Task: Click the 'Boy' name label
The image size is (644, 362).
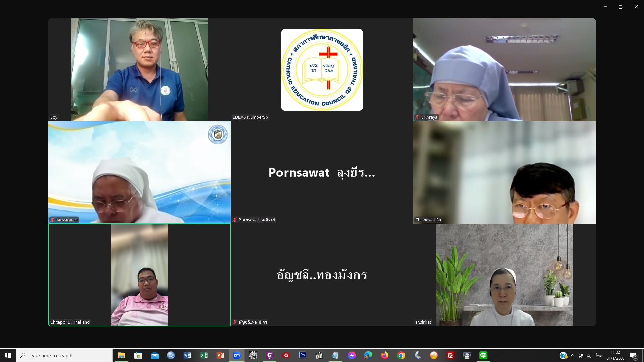Action: click(x=54, y=117)
